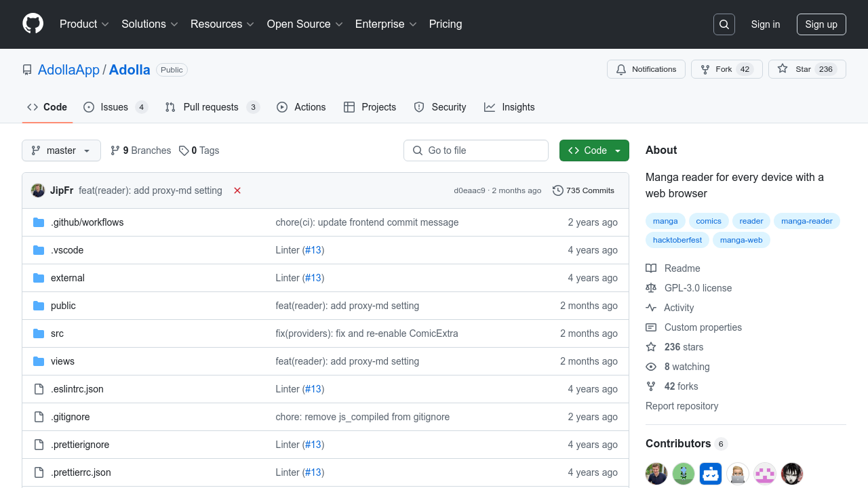
Task: Open the Readme book icon link
Action: coord(673,268)
